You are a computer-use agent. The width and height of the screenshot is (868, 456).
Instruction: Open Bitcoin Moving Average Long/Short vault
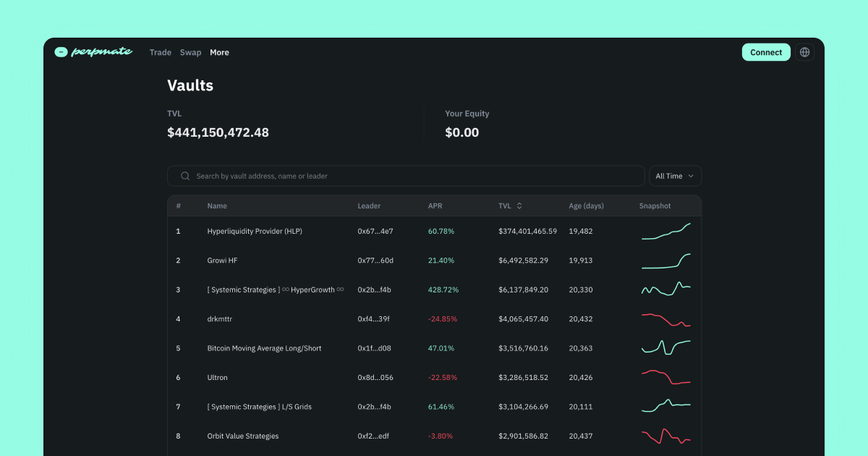(x=264, y=348)
